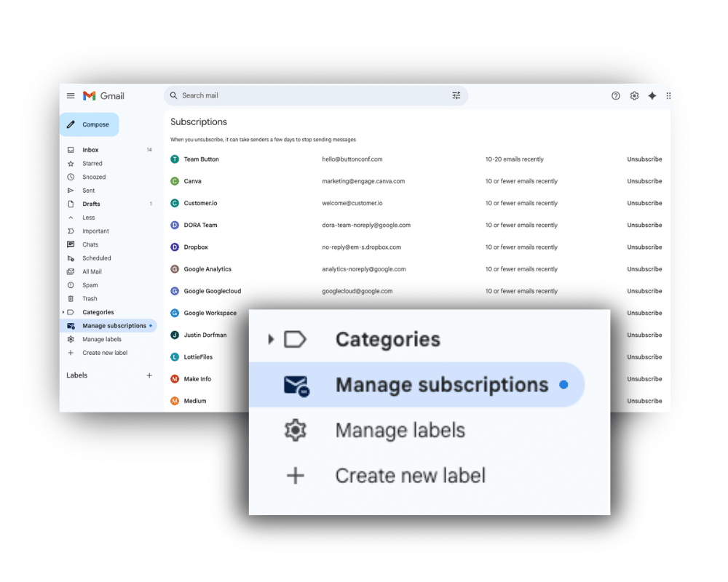Open Manage labels in the sidebar
This screenshot has width=728, height=582.
(101, 339)
